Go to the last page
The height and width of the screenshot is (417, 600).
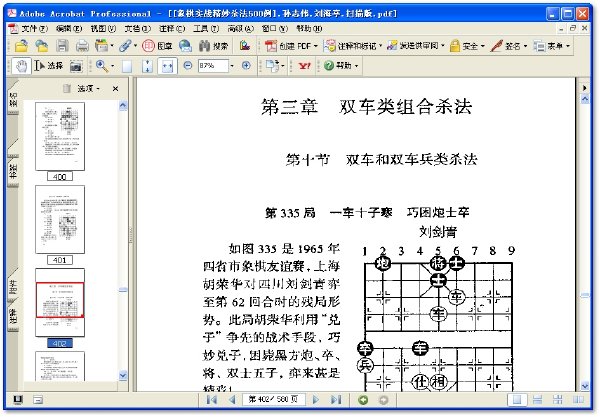[x=336, y=400]
